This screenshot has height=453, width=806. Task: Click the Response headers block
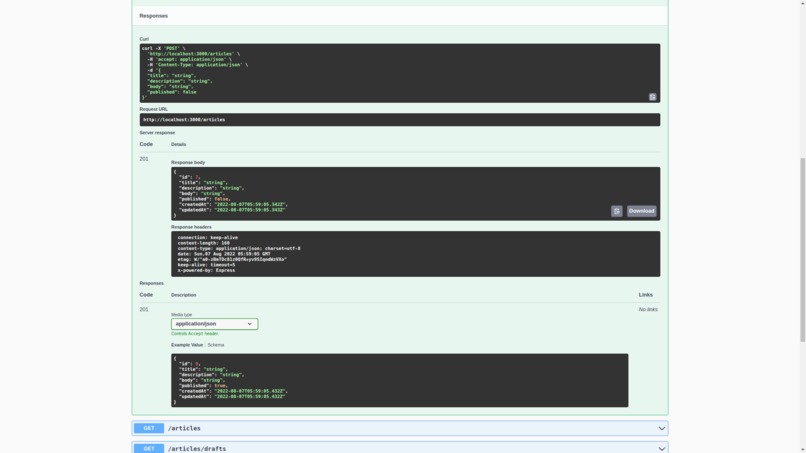click(x=415, y=254)
